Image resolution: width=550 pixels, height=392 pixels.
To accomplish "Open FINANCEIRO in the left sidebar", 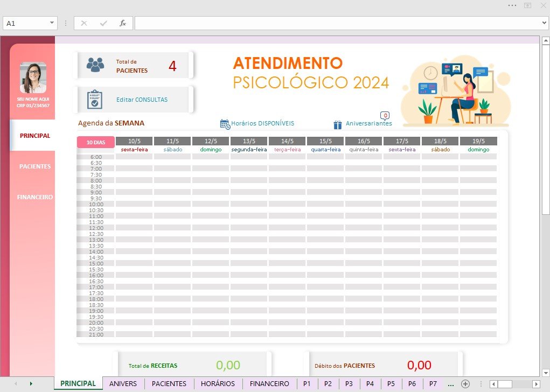I will click(x=34, y=197).
